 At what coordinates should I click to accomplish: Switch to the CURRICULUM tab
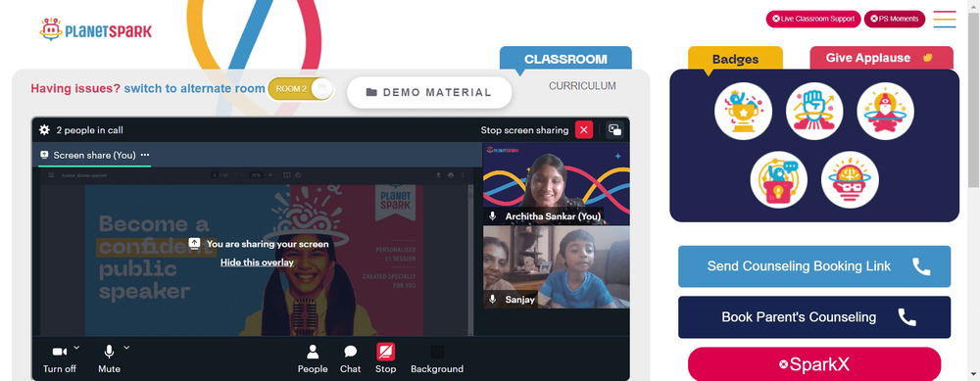coord(582,86)
